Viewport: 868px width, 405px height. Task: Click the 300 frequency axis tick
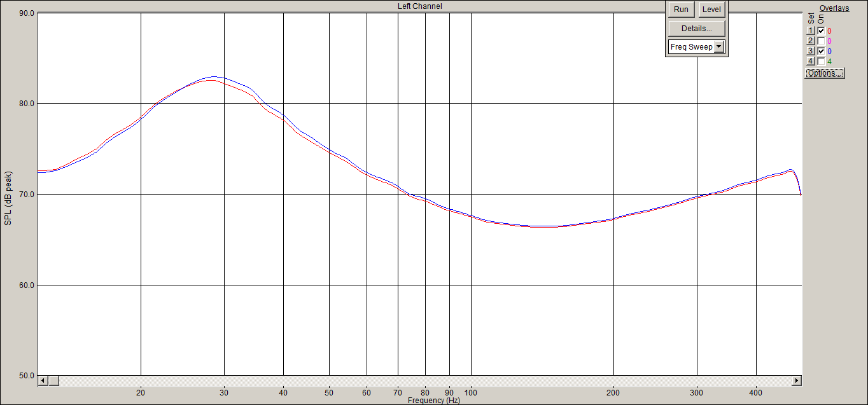click(x=697, y=392)
